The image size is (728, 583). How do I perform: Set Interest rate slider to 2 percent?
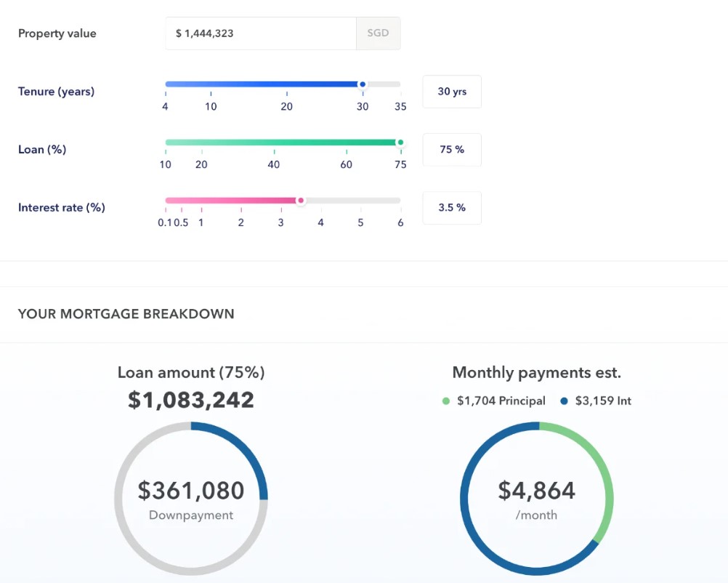click(x=241, y=201)
